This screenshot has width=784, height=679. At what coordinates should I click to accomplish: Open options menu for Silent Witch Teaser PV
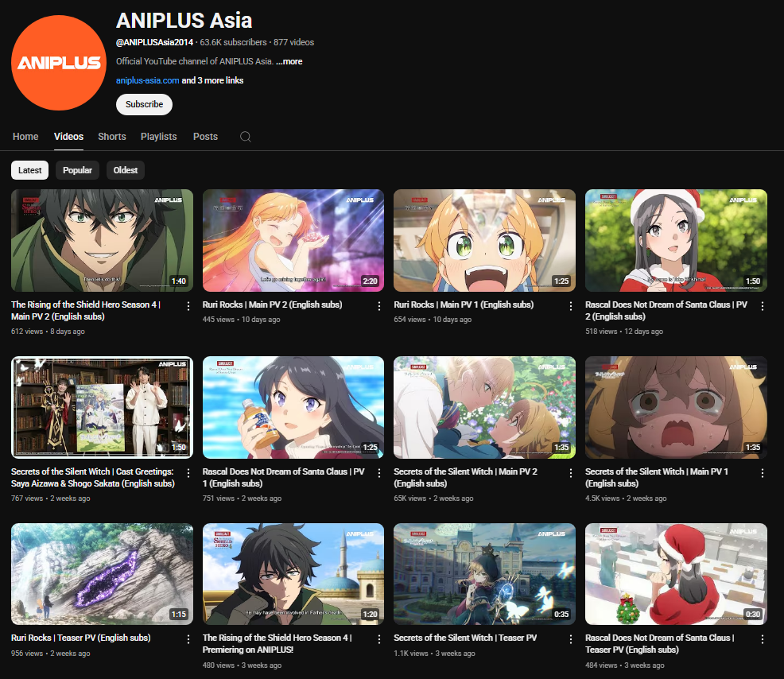(x=570, y=639)
